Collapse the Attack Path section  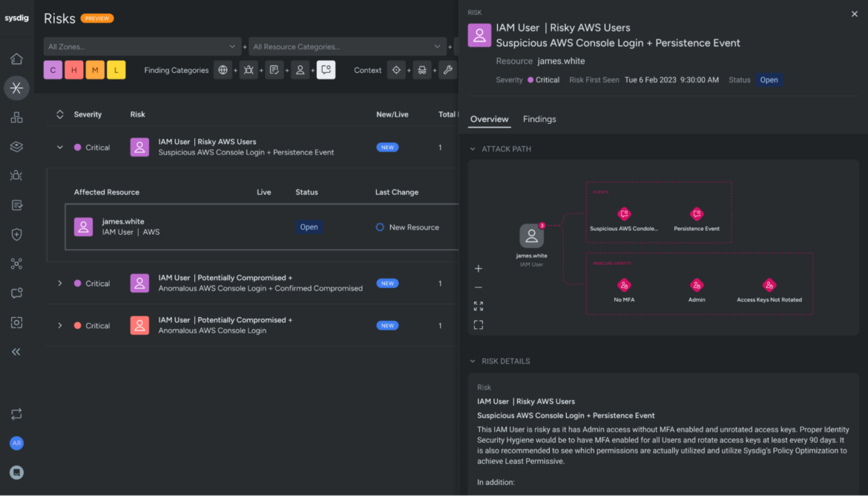pyautogui.click(x=472, y=149)
